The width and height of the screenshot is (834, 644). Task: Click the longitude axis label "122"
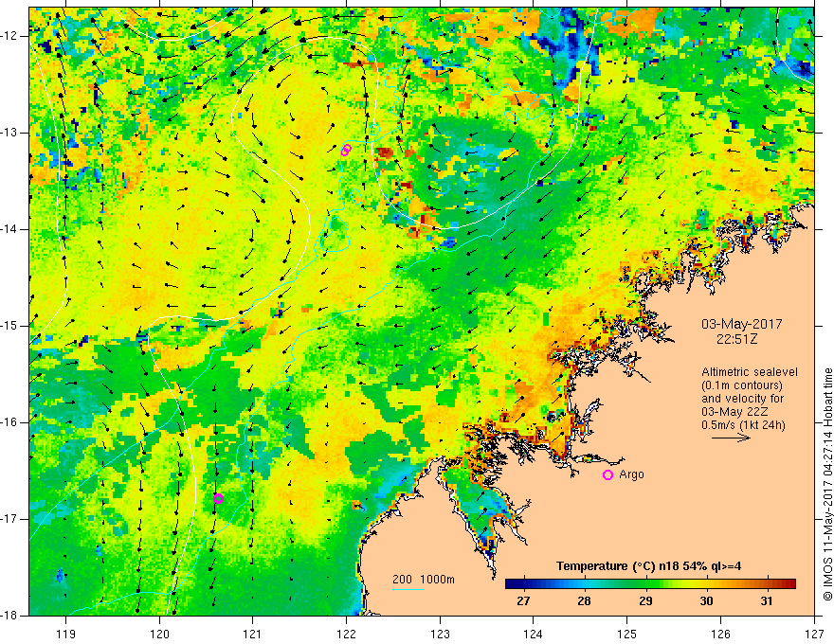pos(346,634)
